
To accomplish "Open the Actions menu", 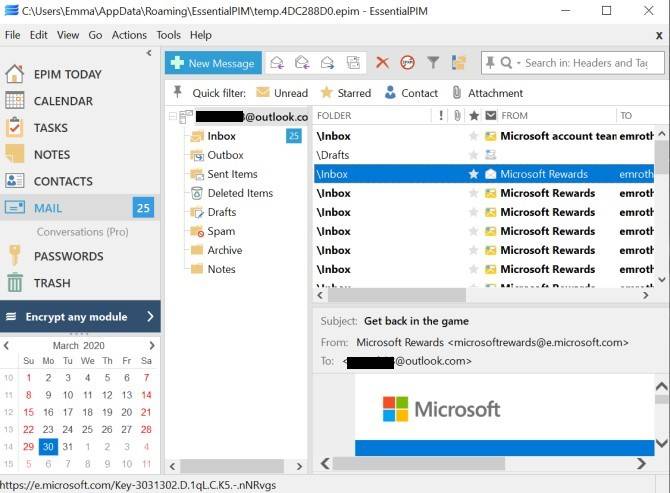I will 129,35.
